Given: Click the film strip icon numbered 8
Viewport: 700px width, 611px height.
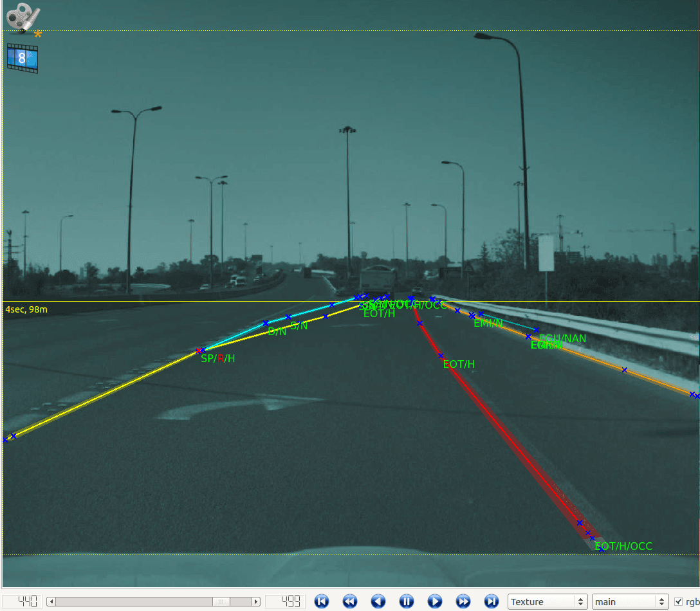Looking at the screenshot, I should coord(23,58).
